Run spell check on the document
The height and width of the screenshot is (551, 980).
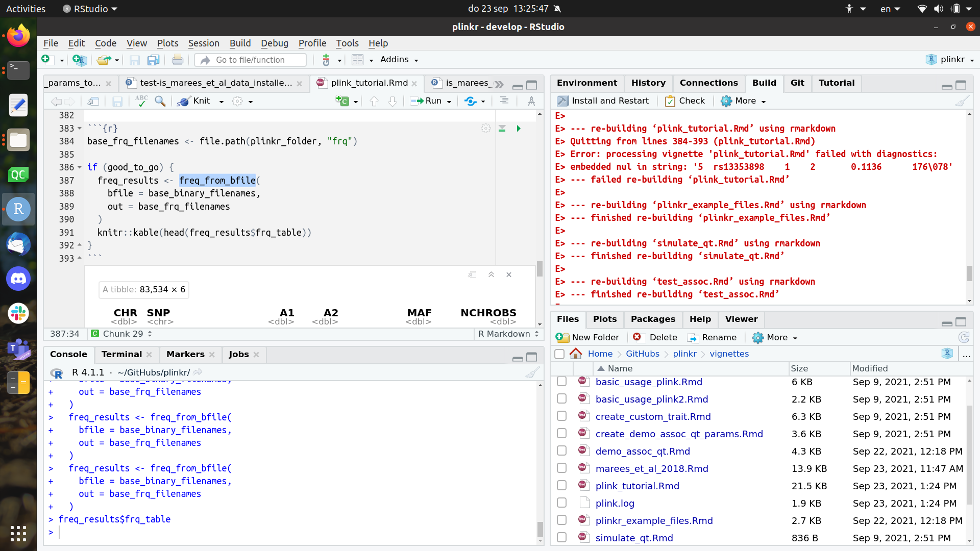point(141,101)
